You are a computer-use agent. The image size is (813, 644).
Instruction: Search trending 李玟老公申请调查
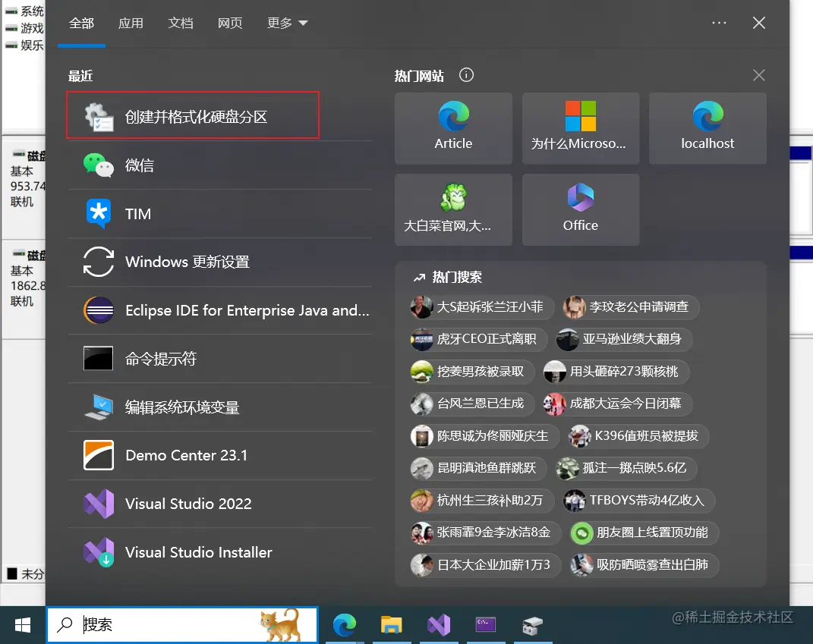pos(630,307)
